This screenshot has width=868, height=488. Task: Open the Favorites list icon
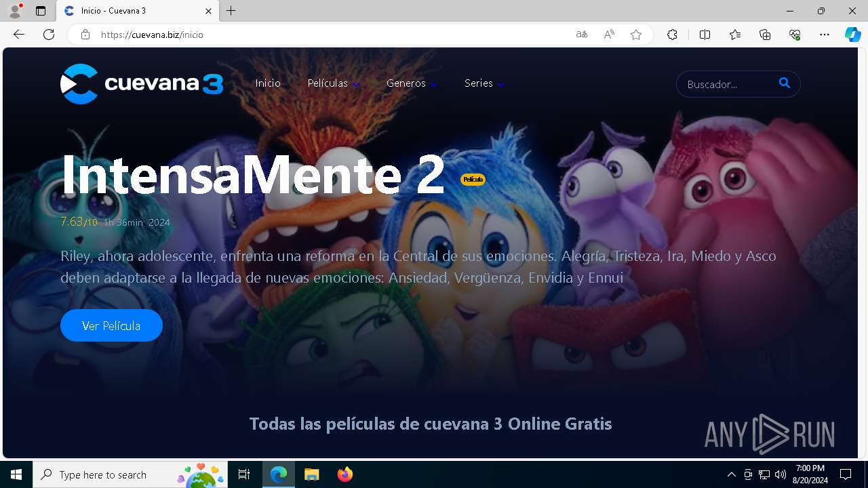pyautogui.click(x=735, y=35)
